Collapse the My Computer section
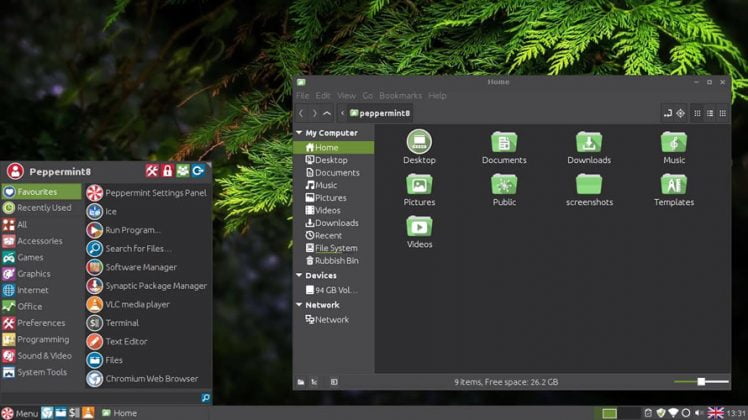 point(299,133)
